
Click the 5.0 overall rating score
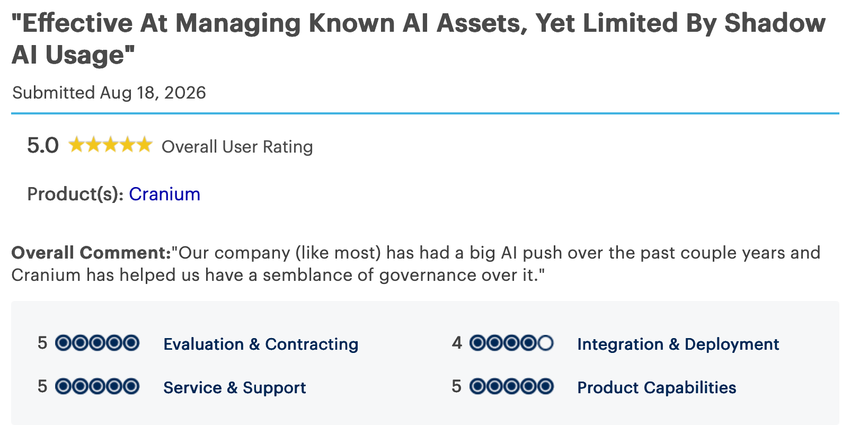point(43,146)
